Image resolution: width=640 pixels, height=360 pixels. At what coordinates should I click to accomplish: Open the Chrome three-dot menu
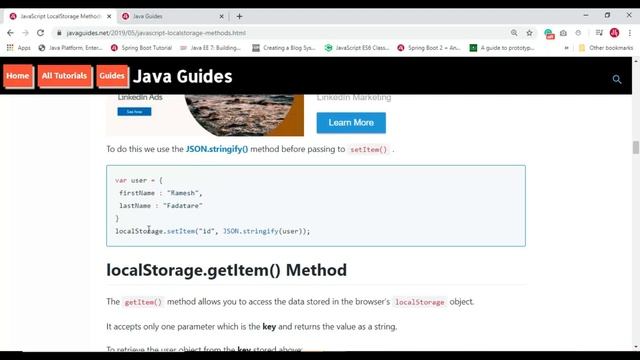[x=630, y=33]
